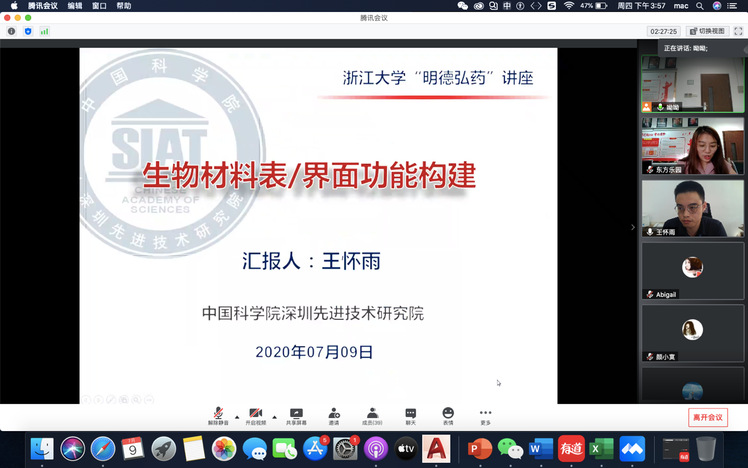This screenshot has width=748, height=468.
Task: Click the WeChat icon in the menu bar
Action: [x=462, y=6]
